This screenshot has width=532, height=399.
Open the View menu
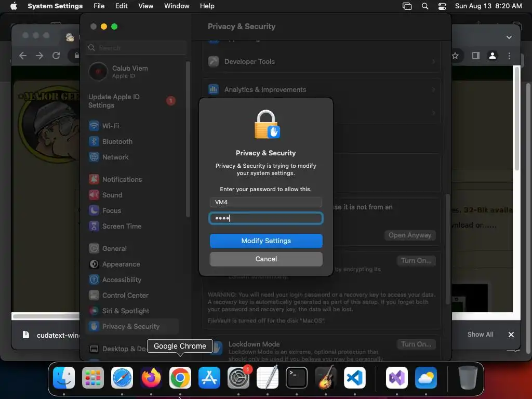(x=146, y=6)
